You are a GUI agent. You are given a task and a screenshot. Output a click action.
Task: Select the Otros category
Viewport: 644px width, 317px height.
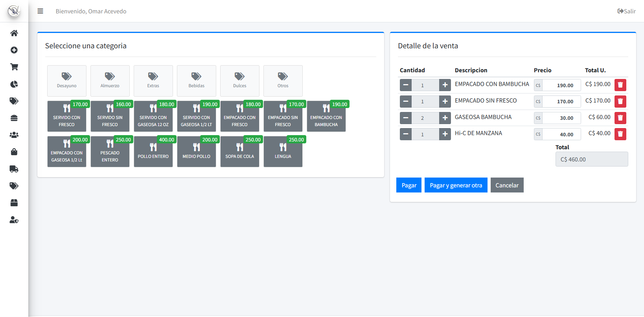click(283, 81)
